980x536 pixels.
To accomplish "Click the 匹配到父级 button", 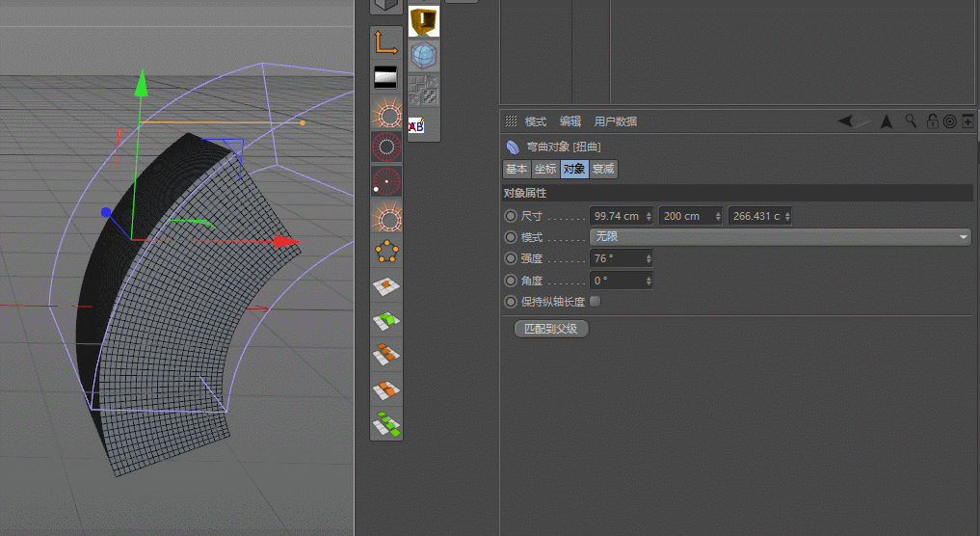I will click(x=551, y=329).
